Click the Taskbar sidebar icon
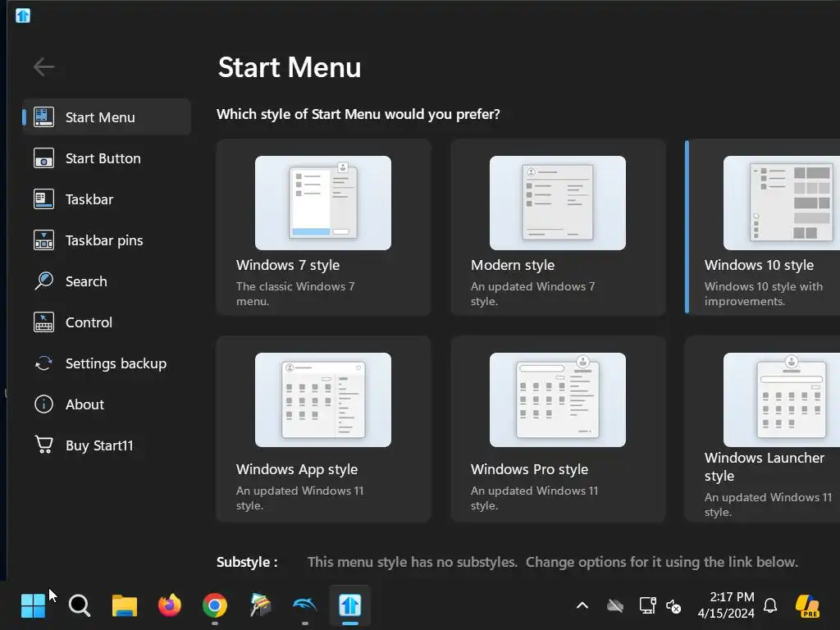This screenshot has width=840, height=630. click(x=43, y=199)
